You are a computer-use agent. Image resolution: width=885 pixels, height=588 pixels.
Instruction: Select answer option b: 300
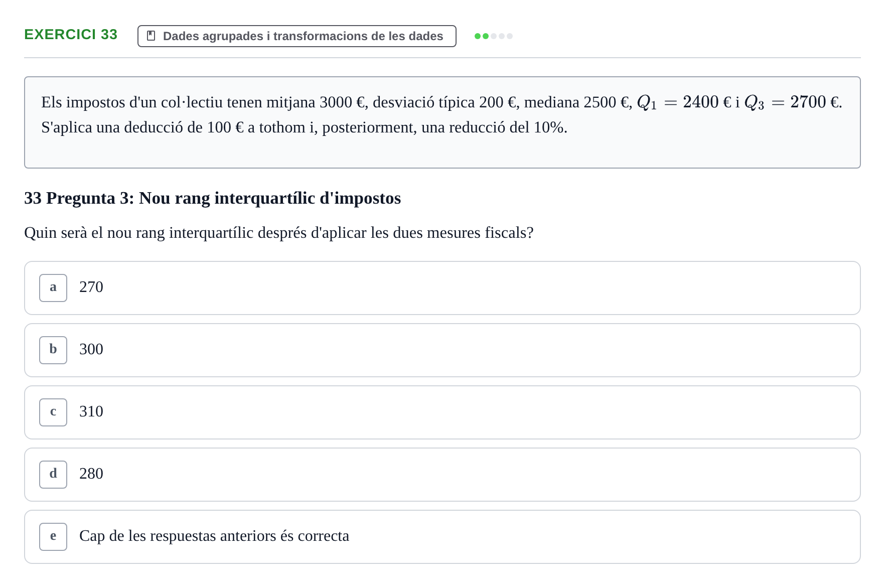click(x=442, y=350)
